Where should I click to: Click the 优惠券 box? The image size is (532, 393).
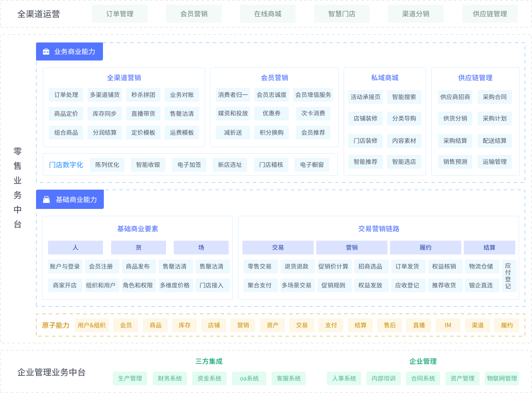272,114
